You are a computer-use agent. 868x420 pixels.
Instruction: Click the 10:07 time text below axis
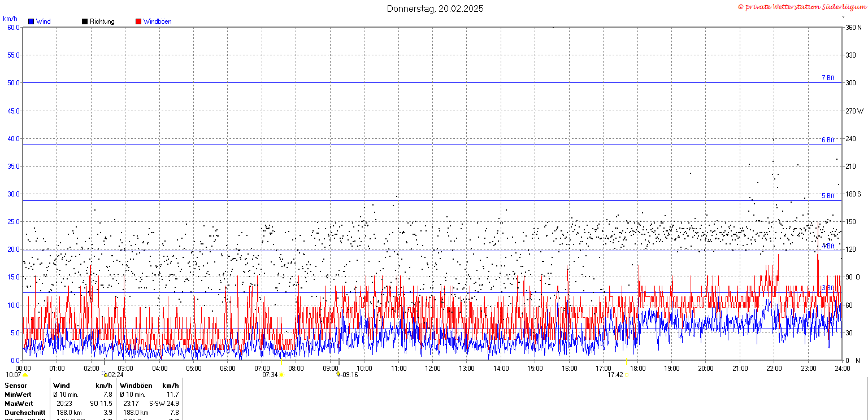coord(14,375)
